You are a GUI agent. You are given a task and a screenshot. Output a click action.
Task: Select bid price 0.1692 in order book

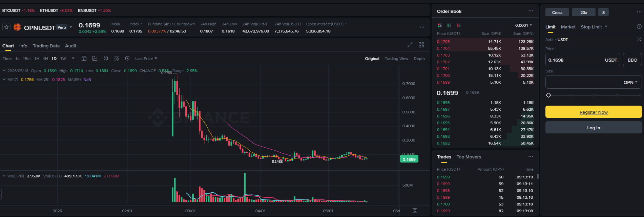tap(443, 143)
